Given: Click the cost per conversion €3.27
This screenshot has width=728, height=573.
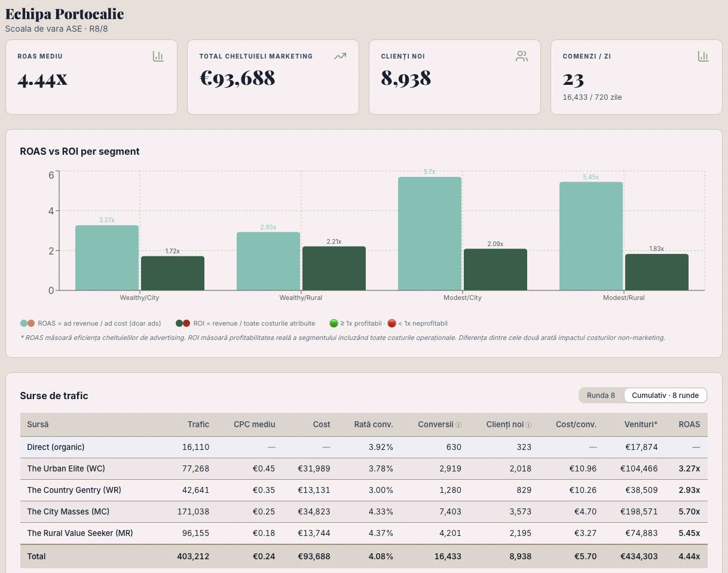Looking at the screenshot, I should coord(585,533).
